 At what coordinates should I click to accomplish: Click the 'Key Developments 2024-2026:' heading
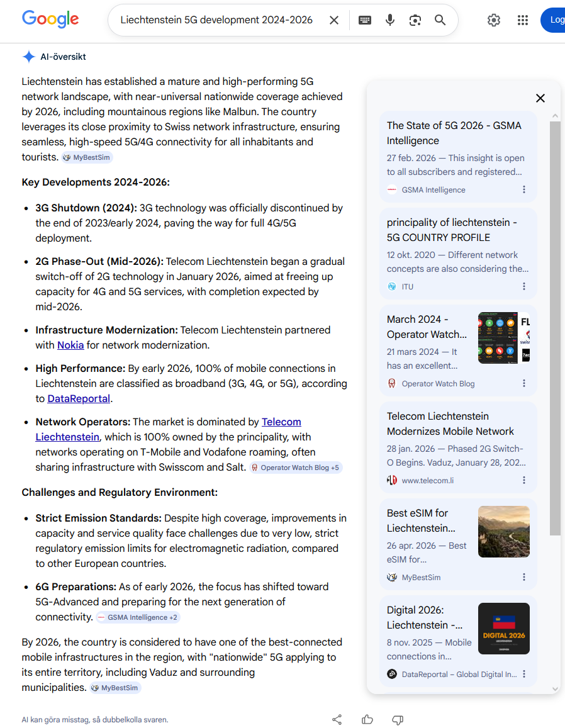(x=96, y=182)
